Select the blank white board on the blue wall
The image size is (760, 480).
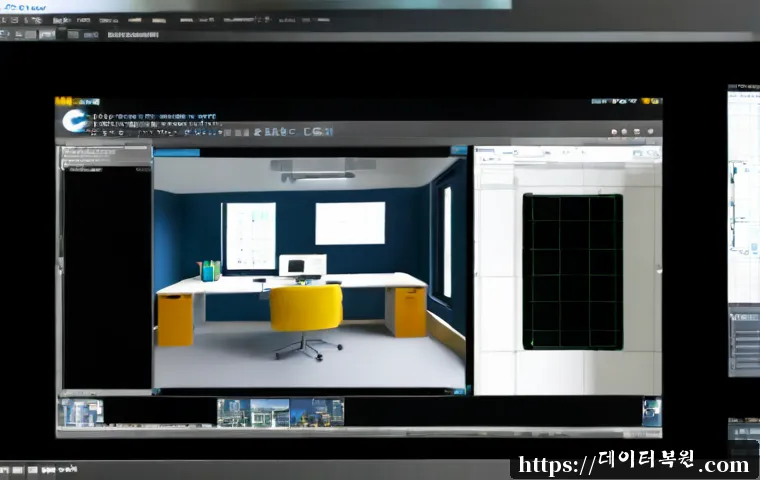(x=350, y=223)
